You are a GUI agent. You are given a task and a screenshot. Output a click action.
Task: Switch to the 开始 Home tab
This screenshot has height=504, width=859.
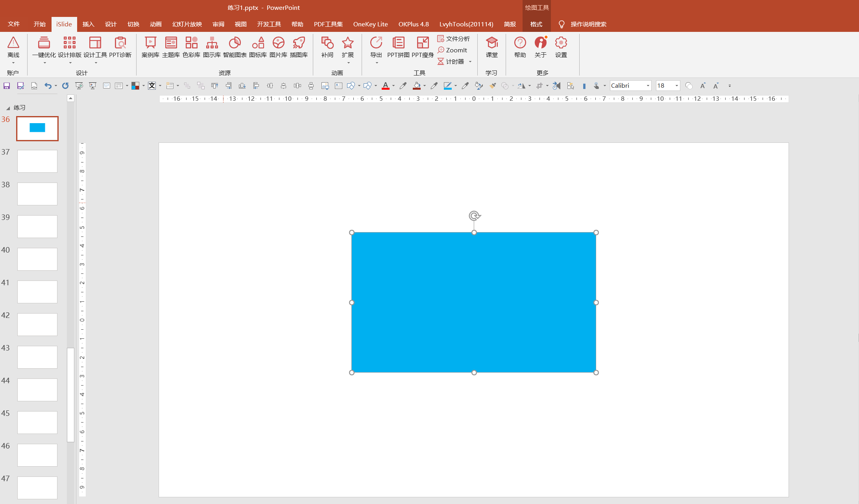[39, 24]
